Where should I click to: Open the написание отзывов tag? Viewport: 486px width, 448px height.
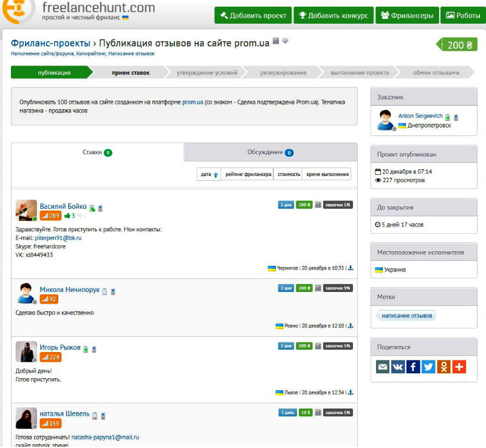(406, 316)
